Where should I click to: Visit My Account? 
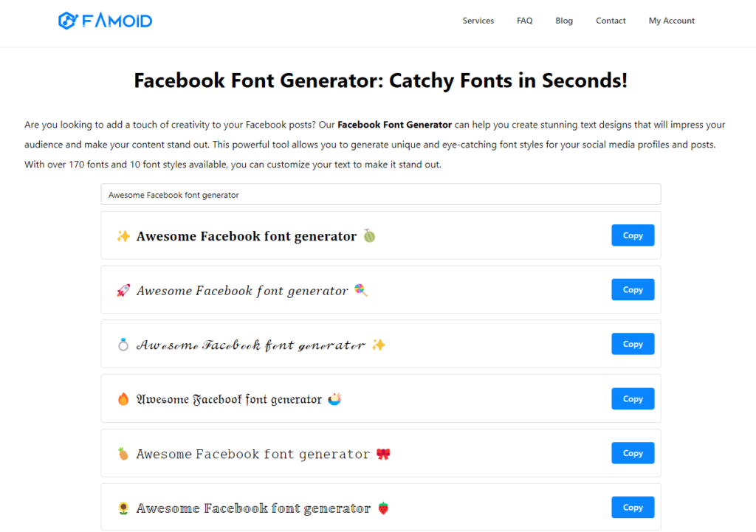click(x=671, y=21)
